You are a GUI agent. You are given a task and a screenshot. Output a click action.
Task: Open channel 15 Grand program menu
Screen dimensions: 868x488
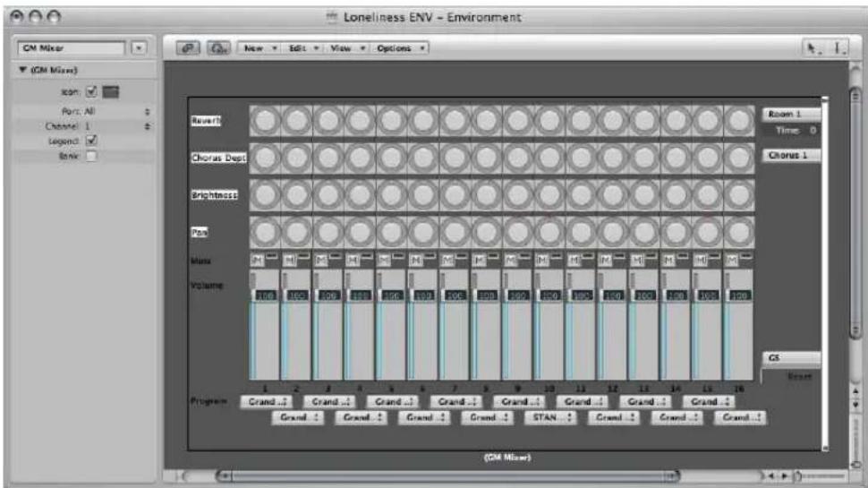(x=709, y=401)
